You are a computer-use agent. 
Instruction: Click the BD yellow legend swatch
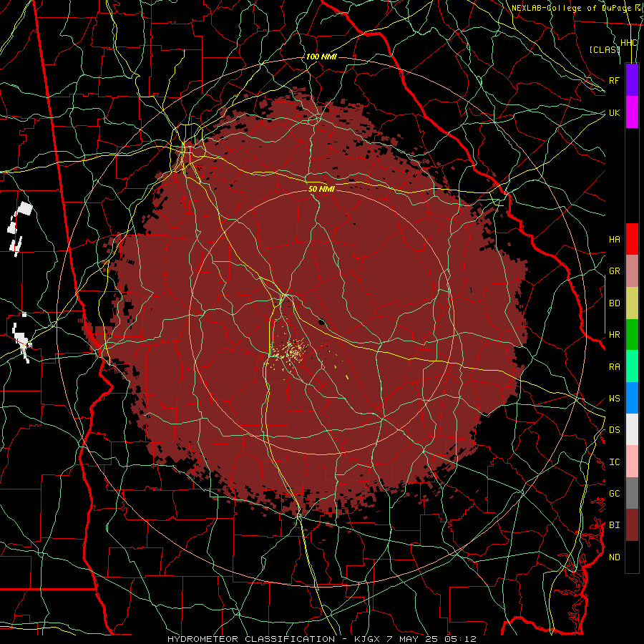point(632,303)
